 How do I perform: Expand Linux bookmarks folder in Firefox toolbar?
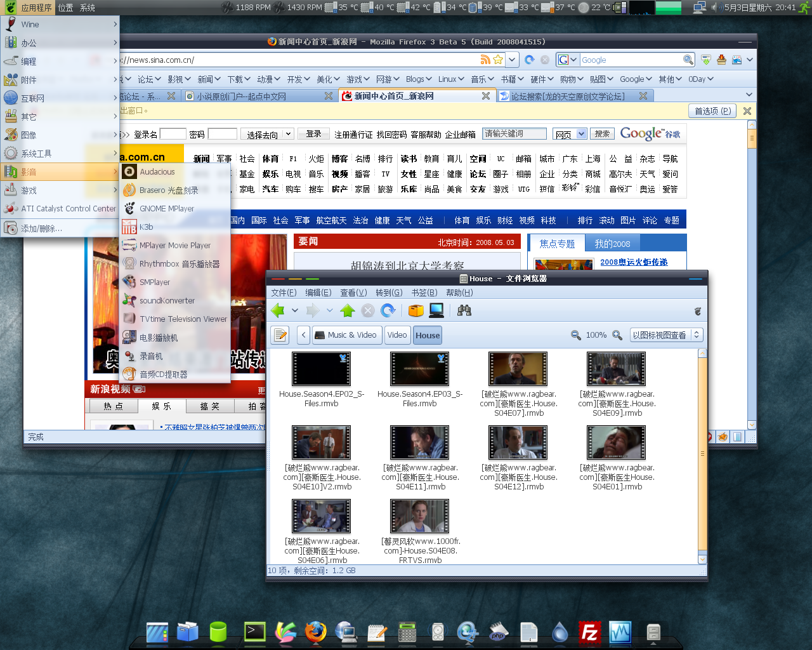pyautogui.click(x=452, y=79)
